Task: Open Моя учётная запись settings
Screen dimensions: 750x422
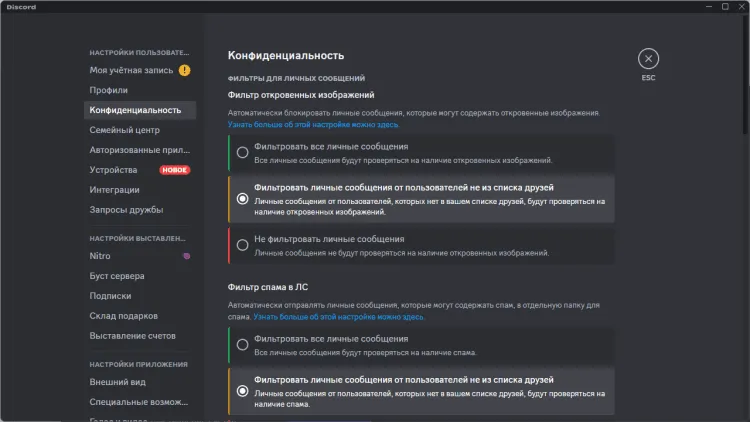Action: pyautogui.click(x=131, y=70)
